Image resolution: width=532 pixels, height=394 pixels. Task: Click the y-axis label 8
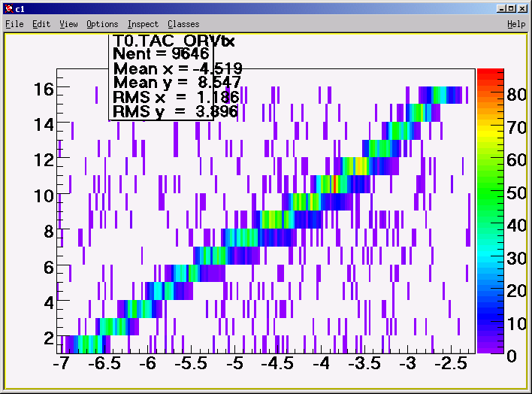49,232
